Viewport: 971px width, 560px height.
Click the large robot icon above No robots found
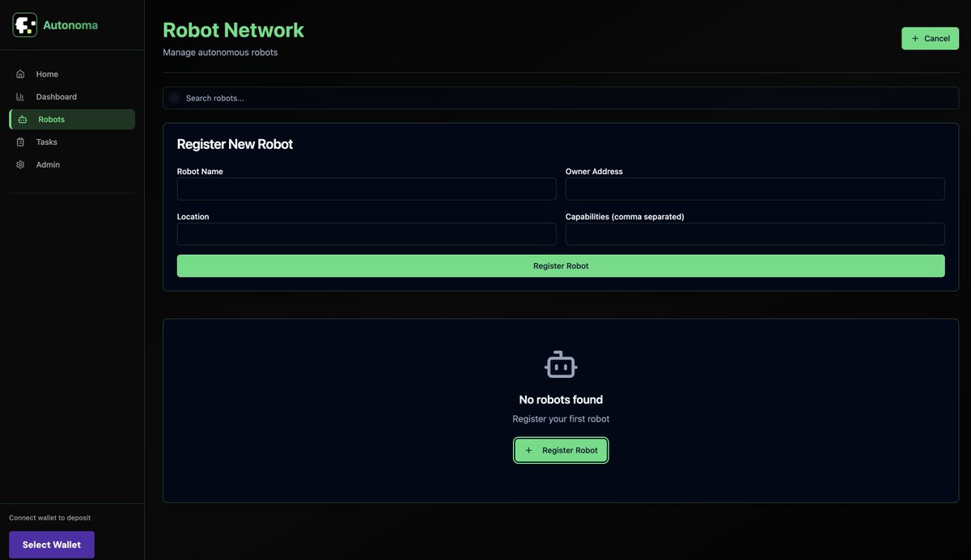(561, 365)
